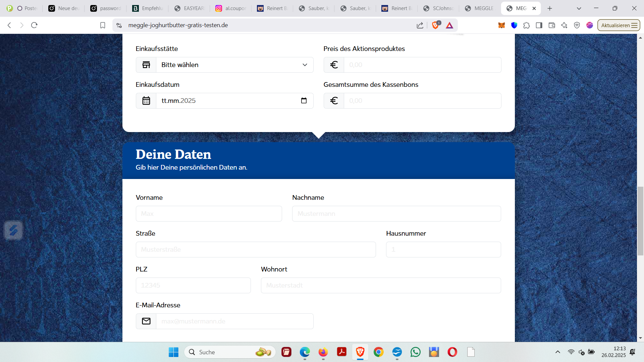Open Firefox from taskbar
The height and width of the screenshot is (362, 644).
(x=323, y=352)
